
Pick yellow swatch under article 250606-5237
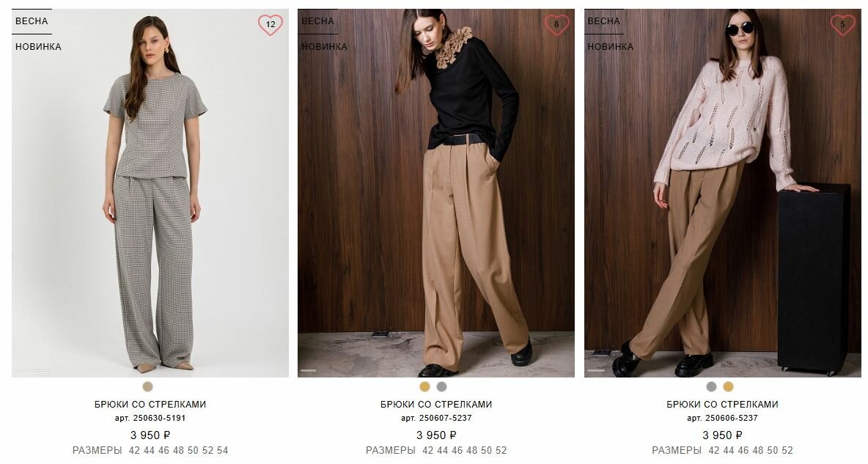(x=728, y=386)
